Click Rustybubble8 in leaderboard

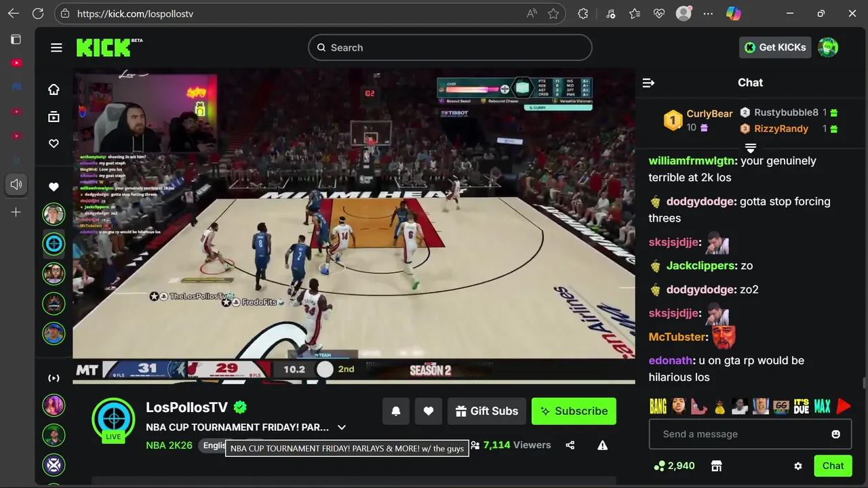click(x=786, y=113)
